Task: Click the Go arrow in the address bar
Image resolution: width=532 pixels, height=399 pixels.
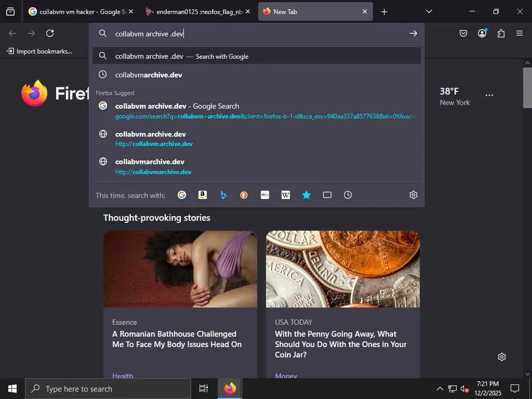Action: (x=413, y=33)
